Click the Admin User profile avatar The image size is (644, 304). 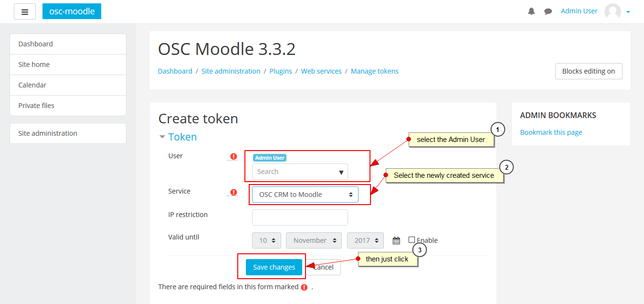pos(612,11)
